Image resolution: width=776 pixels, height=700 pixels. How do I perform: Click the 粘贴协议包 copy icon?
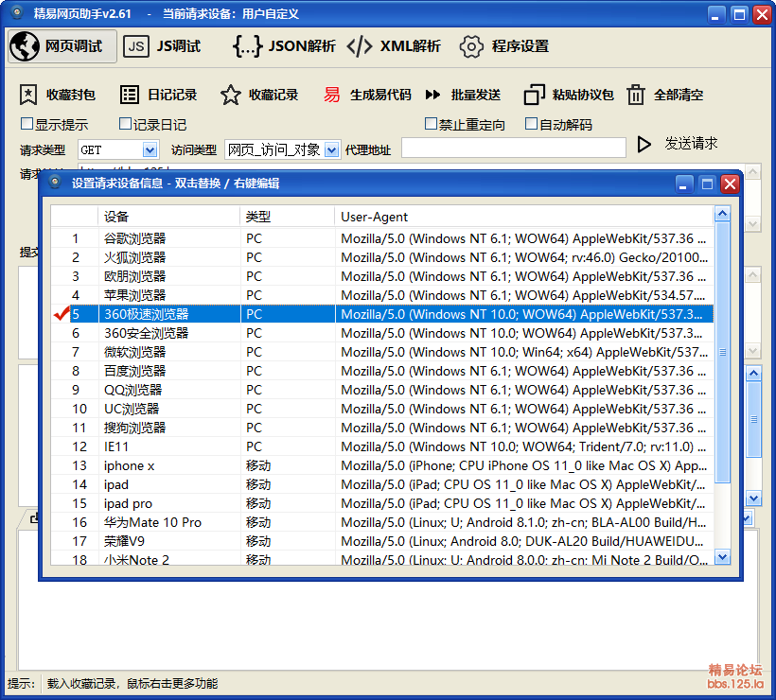534,95
